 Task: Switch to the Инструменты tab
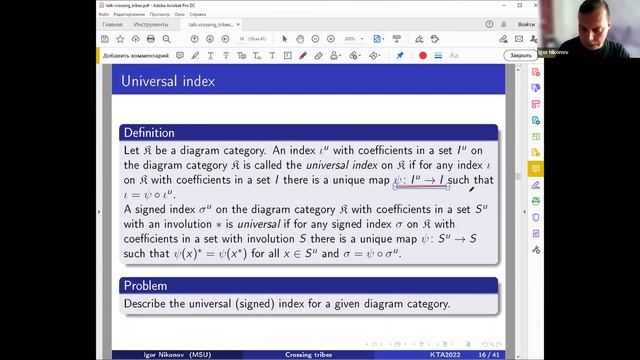[x=151, y=24]
